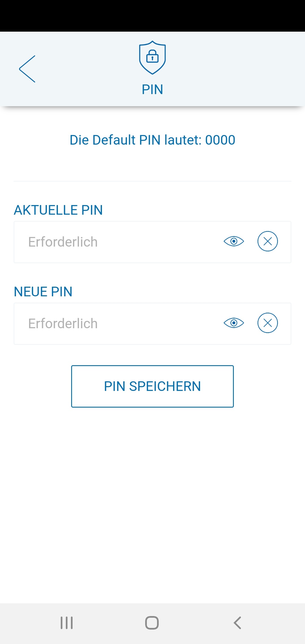Tap the black status bar at the top
The width and height of the screenshot is (305, 644).
click(x=152, y=16)
